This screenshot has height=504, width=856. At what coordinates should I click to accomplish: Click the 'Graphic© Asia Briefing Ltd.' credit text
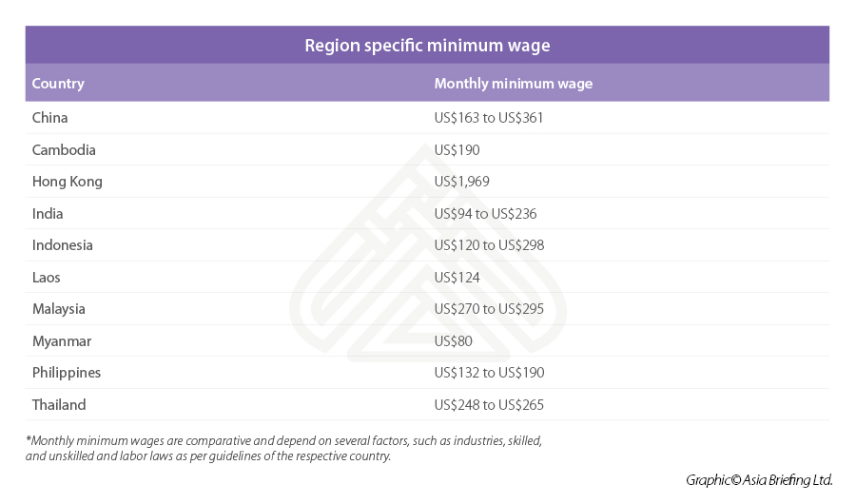(759, 480)
